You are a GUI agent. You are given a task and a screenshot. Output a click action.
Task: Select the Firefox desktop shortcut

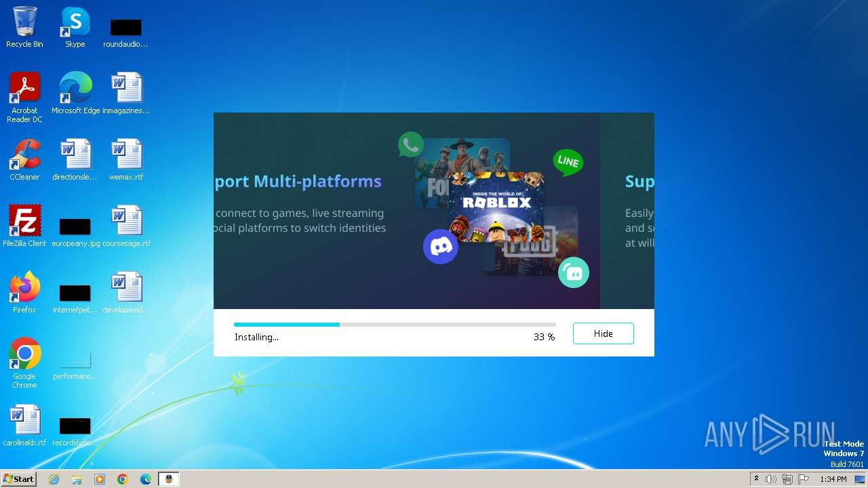[24, 293]
